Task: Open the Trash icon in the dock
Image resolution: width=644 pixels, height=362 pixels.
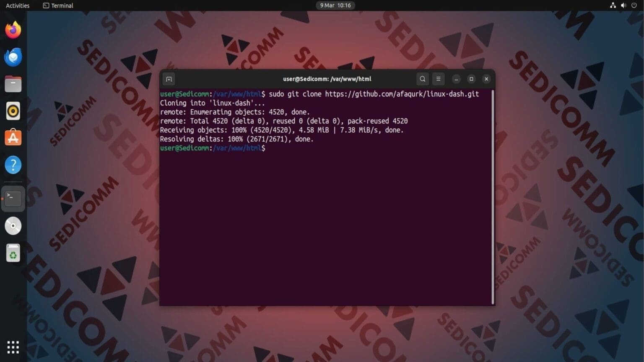Action: (13, 253)
